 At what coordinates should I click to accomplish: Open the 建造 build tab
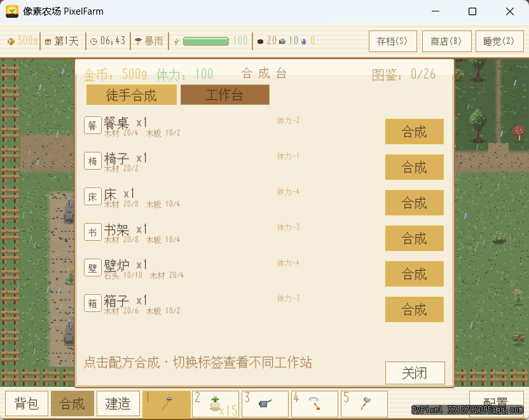(118, 403)
